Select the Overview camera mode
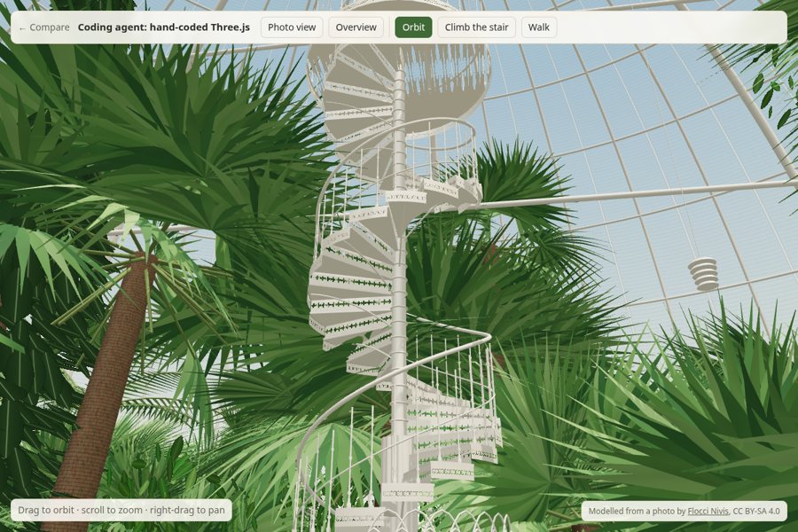 [x=356, y=27]
